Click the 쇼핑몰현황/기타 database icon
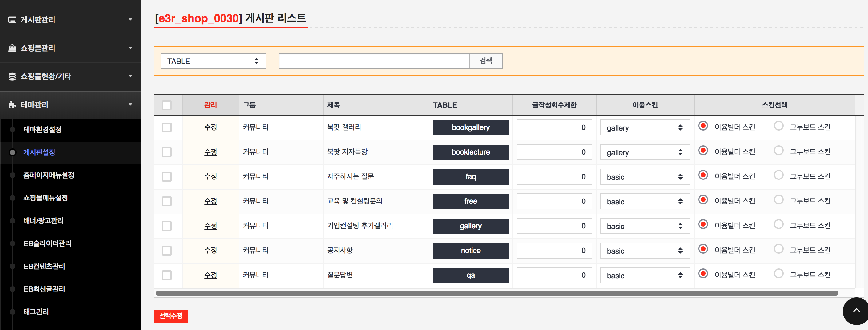This screenshot has width=868, height=330. tap(12, 77)
